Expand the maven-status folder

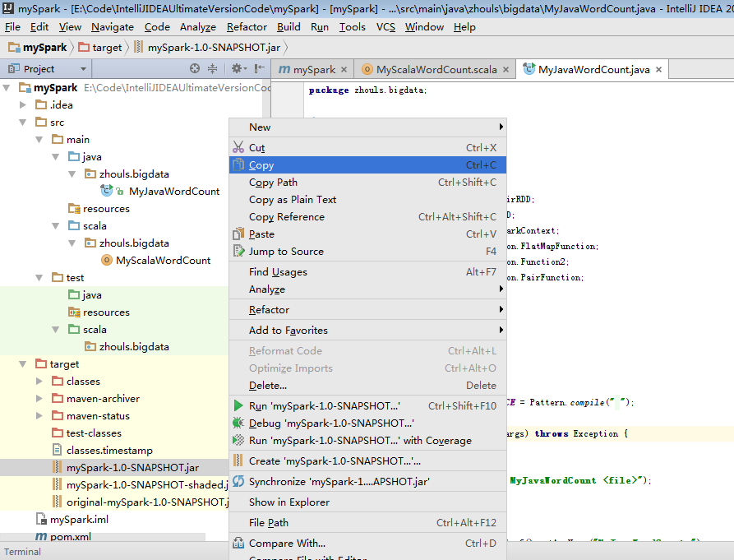pyautogui.click(x=39, y=416)
